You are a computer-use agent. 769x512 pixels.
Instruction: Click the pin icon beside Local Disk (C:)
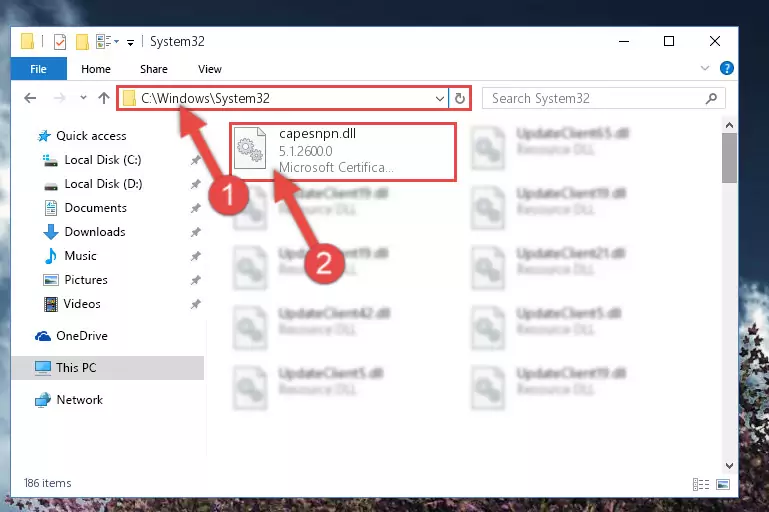point(196,160)
